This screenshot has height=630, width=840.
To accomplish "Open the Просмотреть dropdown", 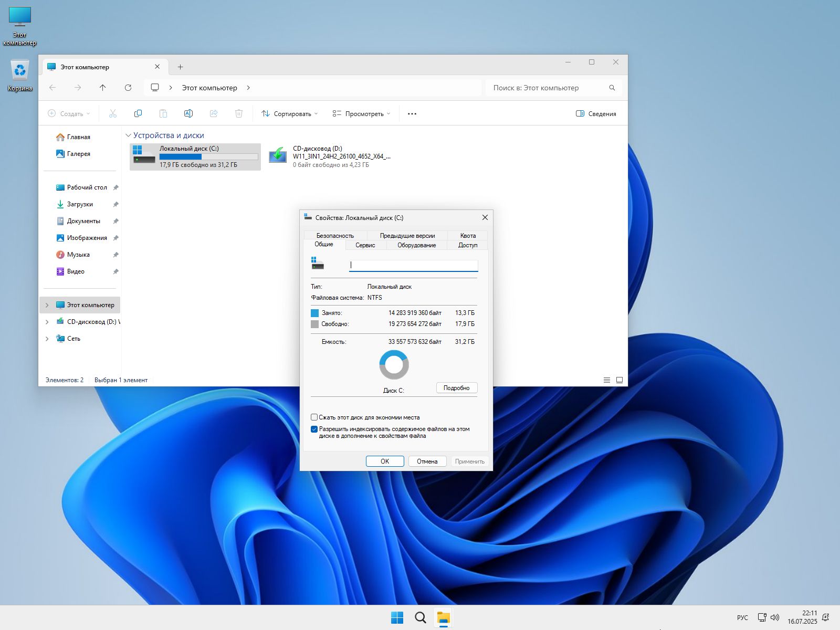I will click(362, 113).
